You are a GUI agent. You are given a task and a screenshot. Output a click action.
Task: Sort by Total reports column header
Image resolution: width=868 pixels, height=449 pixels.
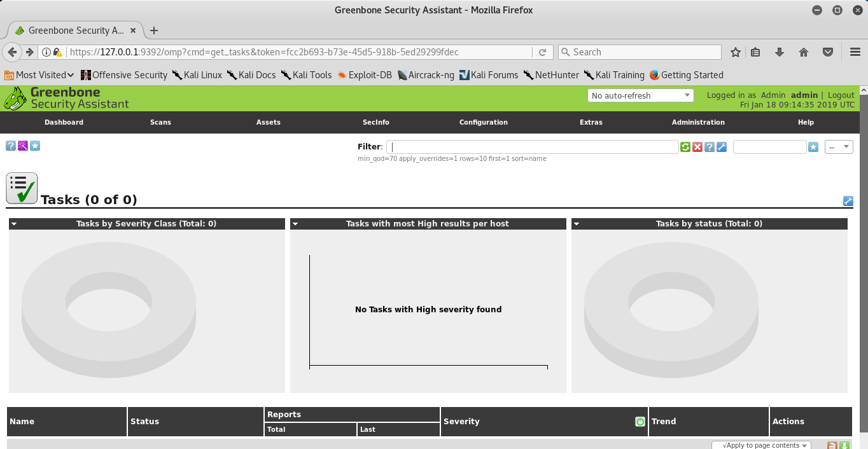pyautogui.click(x=276, y=430)
